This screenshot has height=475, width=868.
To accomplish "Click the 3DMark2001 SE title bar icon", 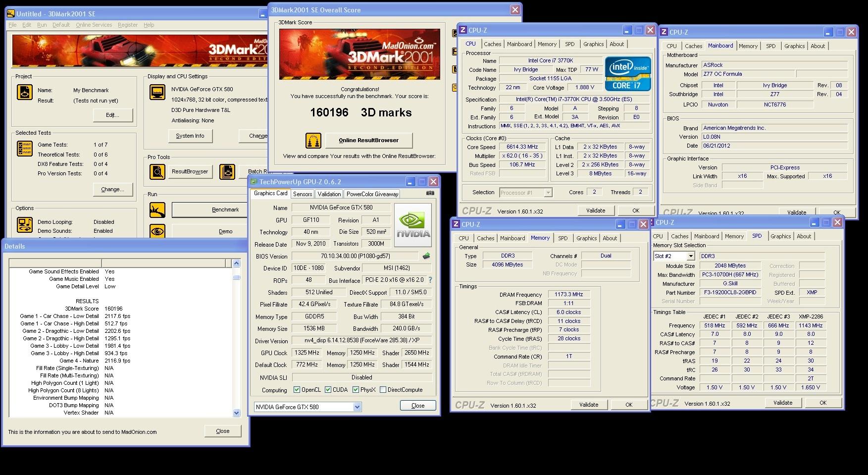I will click(10, 14).
